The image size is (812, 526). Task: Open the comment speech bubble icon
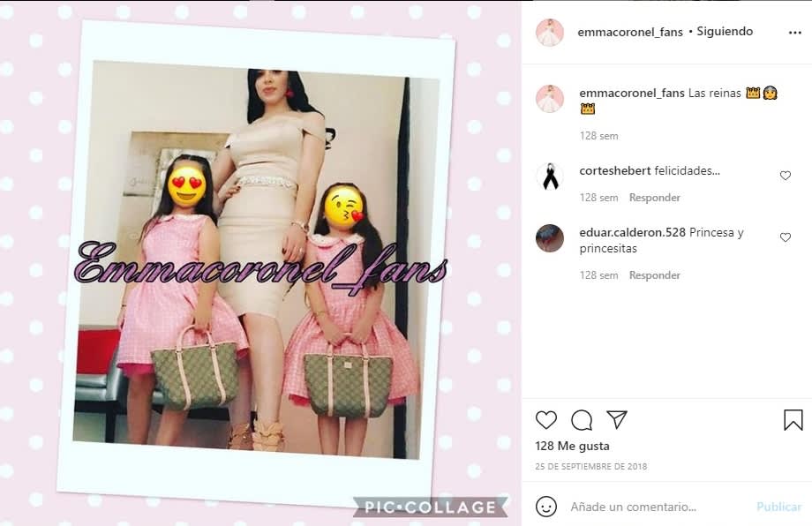582,420
